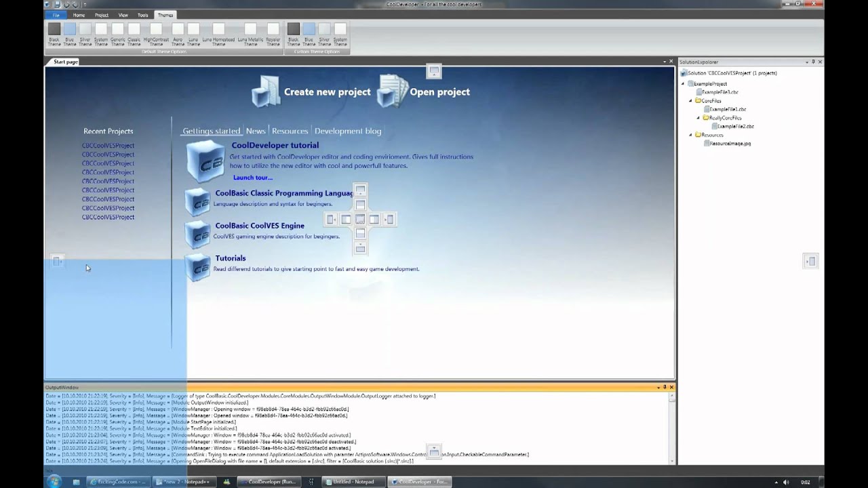Apply the Generic Theme swatch

point(117,29)
